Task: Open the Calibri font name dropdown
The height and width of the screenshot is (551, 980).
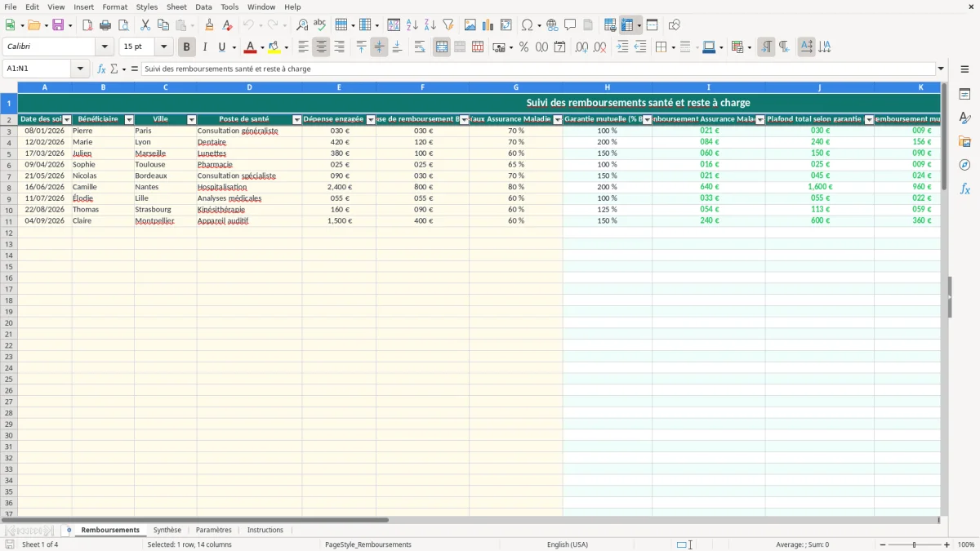Action: [105, 47]
